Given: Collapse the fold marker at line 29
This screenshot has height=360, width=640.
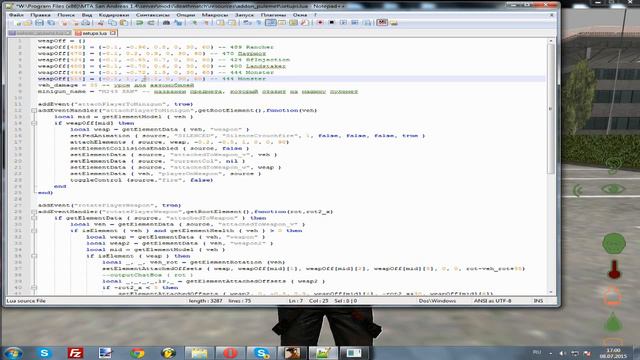Looking at the screenshot, I should click(34, 218).
